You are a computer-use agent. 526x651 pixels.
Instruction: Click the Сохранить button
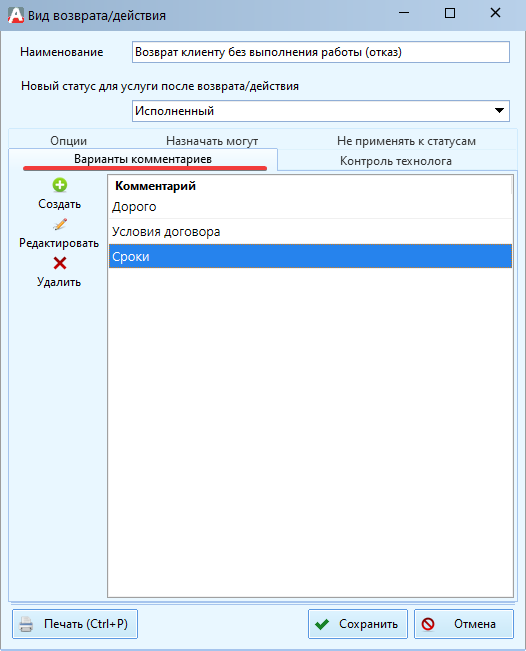coord(358,624)
